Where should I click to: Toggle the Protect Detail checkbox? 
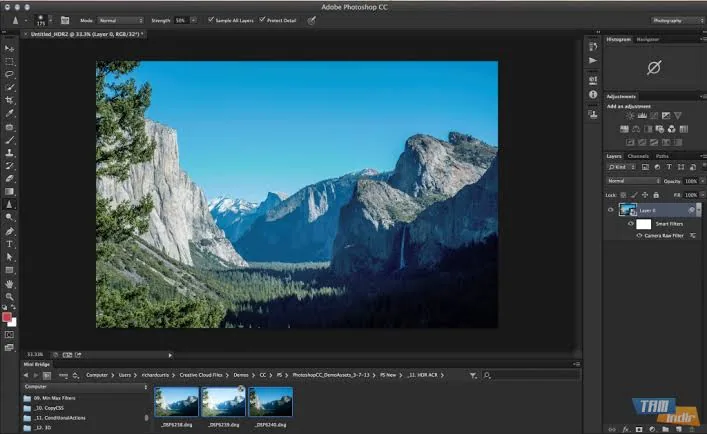click(x=262, y=20)
